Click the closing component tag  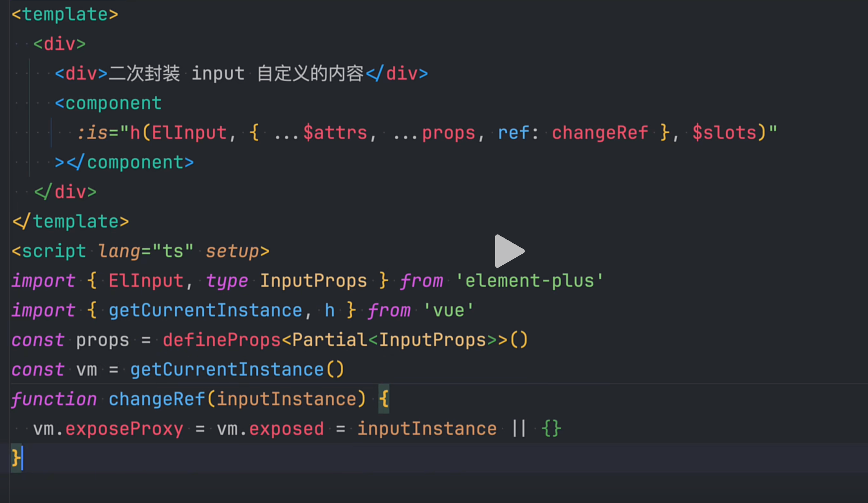pyautogui.click(x=130, y=163)
